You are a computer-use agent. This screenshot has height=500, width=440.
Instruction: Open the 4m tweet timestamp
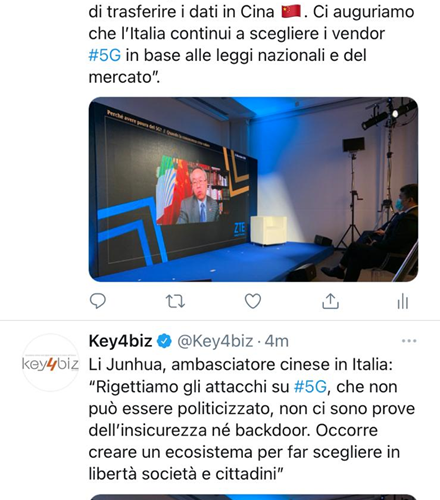(276, 341)
